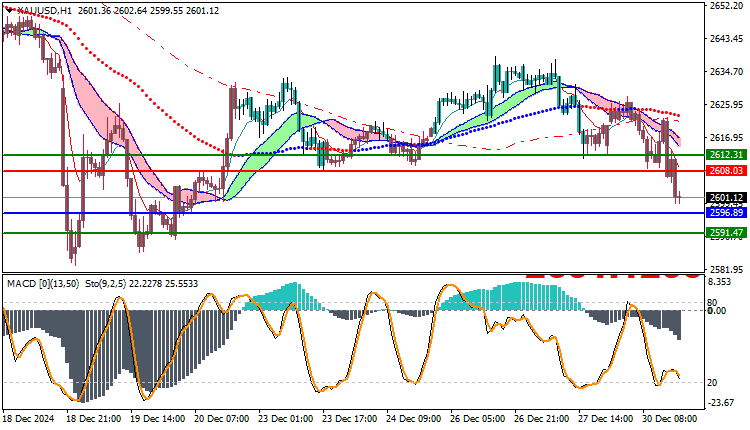Click the 20 Dec 07:00 time label
The image size is (750, 430).
point(222,419)
